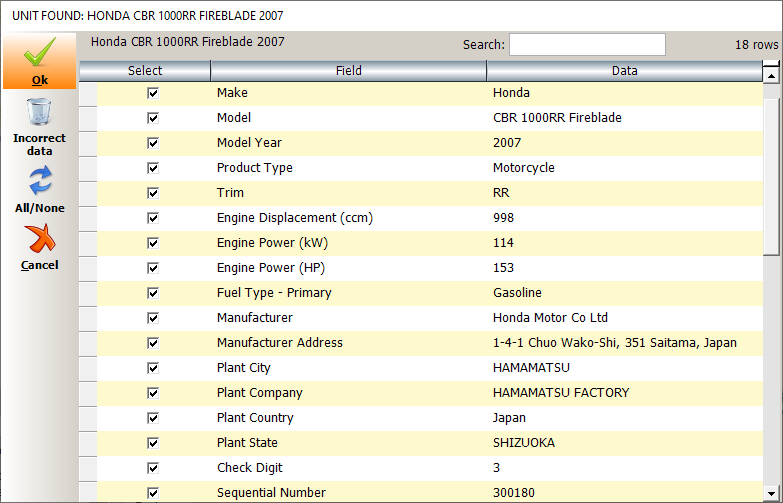The width and height of the screenshot is (783, 503).
Task: Click the 'Honda' make value cell
Action: click(x=625, y=93)
